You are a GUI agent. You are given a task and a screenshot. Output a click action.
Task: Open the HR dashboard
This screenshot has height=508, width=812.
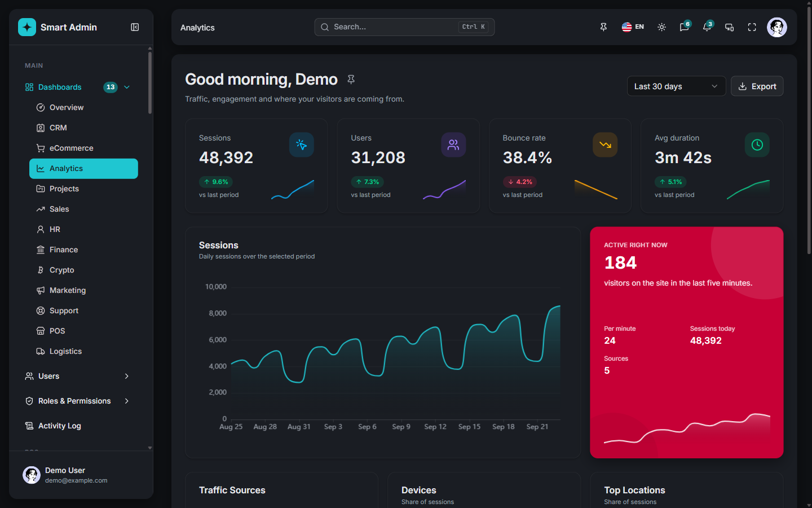click(83, 229)
